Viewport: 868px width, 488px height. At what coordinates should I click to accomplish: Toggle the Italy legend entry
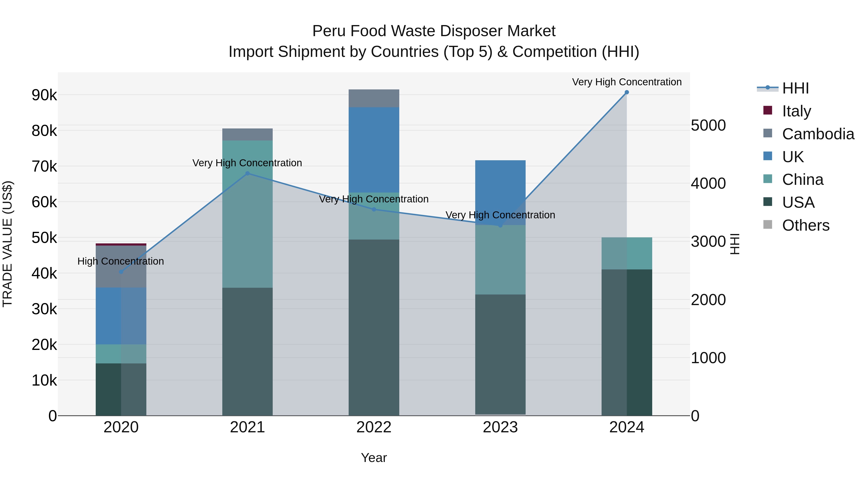[787, 111]
